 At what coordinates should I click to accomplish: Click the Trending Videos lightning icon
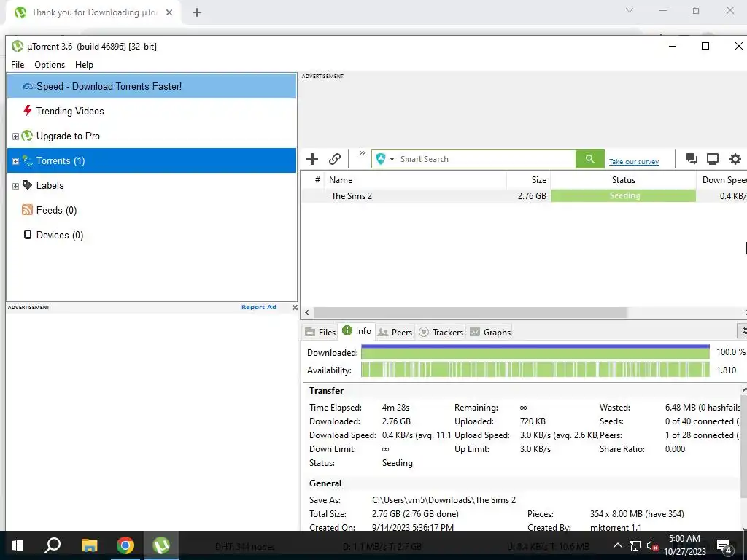click(x=28, y=111)
